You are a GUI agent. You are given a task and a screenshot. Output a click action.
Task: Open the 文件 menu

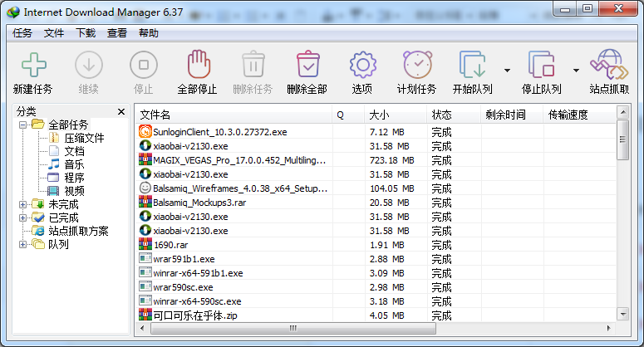[54, 33]
